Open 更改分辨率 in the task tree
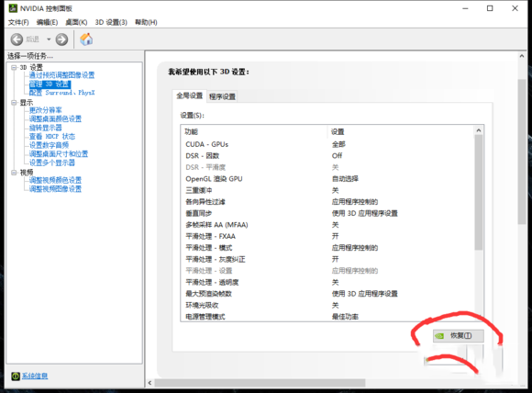Image resolution: width=532 pixels, height=393 pixels. tap(46, 110)
